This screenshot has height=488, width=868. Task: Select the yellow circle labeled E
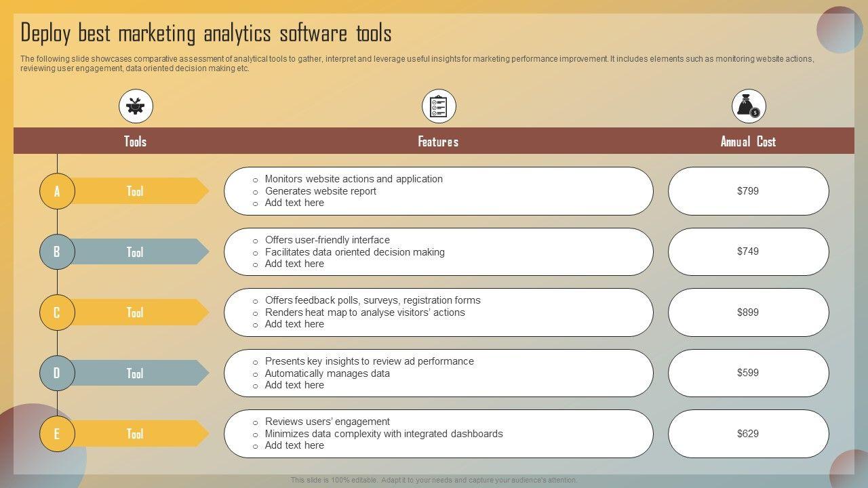click(x=57, y=434)
